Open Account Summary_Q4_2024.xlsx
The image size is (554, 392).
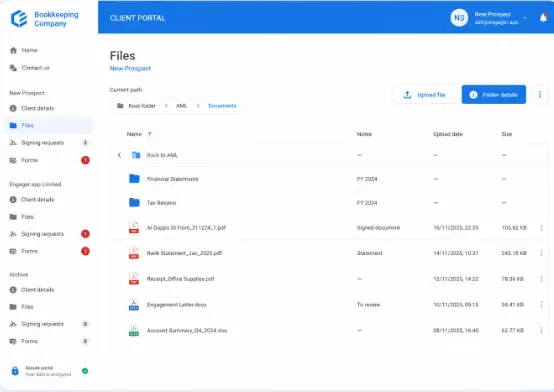pyautogui.click(x=187, y=330)
